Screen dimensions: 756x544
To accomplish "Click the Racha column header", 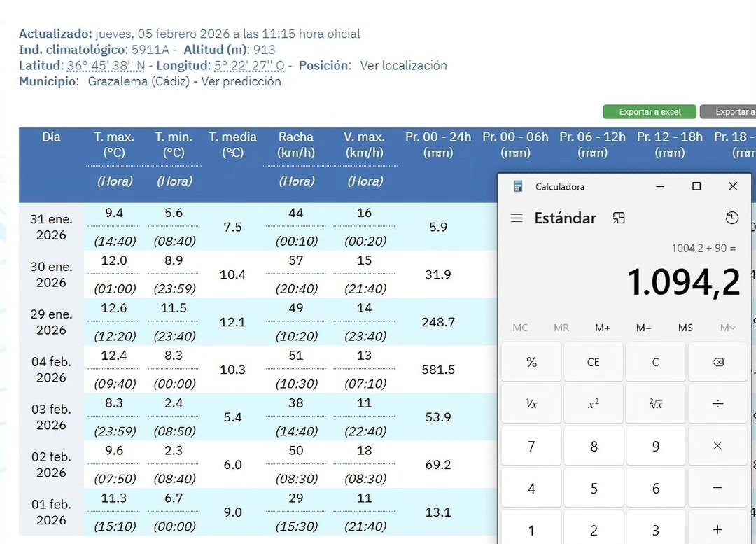I will (x=296, y=145).
